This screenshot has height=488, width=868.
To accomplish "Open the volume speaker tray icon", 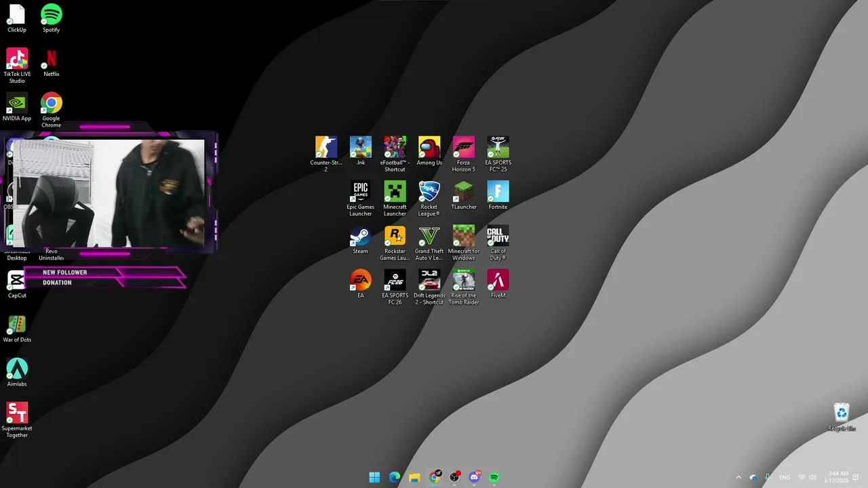I will pos(812,477).
